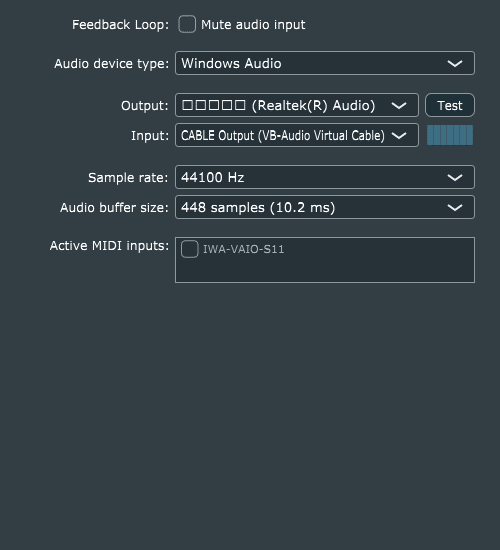This screenshot has width=500, height=550.
Task: Open the Audio buffer size dropdown
Action: tap(325, 207)
